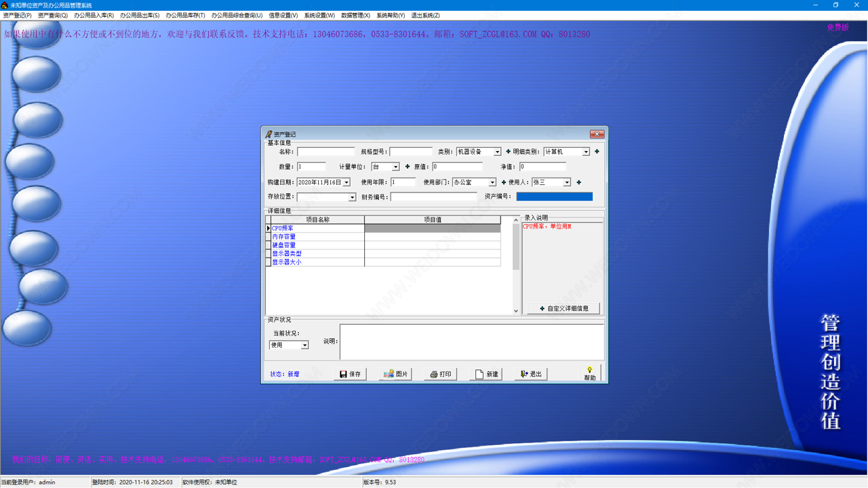Expand the 计量单位 dropdown
This screenshot has height=488, width=868.
[x=396, y=167]
